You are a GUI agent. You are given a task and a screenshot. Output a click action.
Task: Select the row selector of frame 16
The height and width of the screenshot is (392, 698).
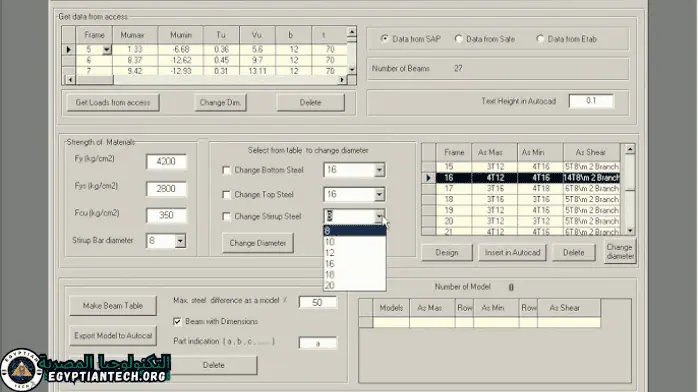[429, 178]
